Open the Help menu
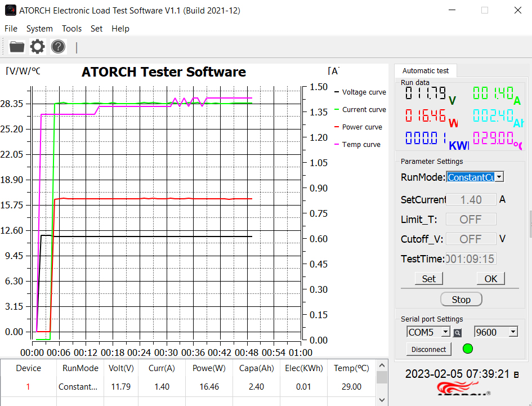The height and width of the screenshot is (406, 532). point(120,29)
